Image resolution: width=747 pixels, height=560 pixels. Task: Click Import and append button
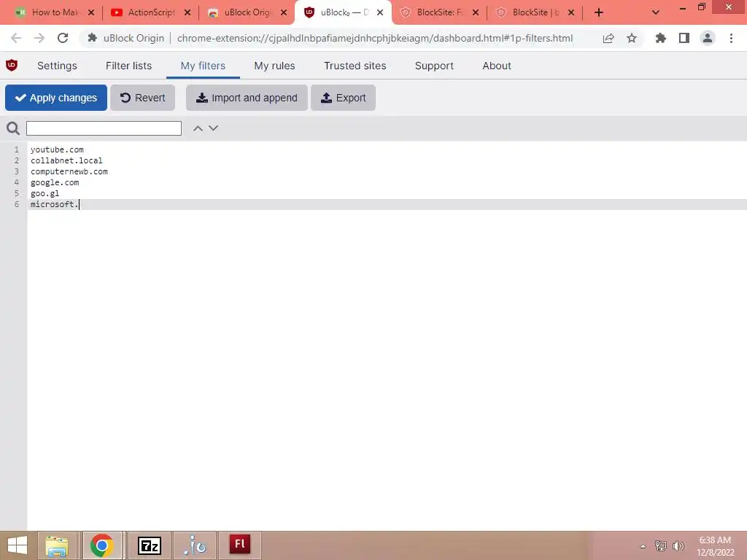click(x=247, y=98)
